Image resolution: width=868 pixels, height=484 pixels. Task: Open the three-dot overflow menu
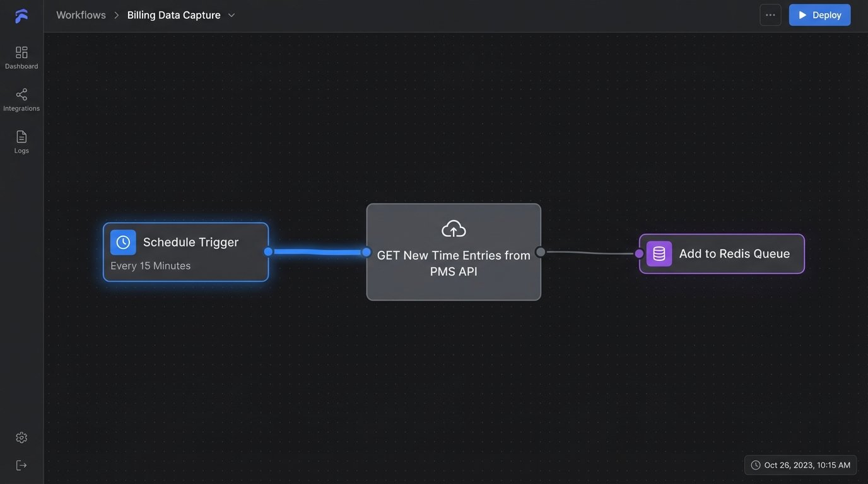point(770,14)
